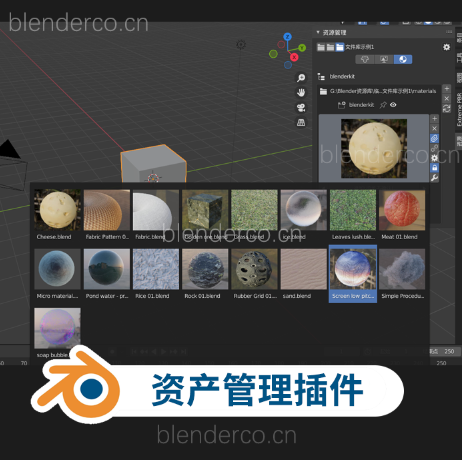Screen dimensions: 462x460
Task: Toggle the highlighted link button beside preview
Action: (x=434, y=138)
